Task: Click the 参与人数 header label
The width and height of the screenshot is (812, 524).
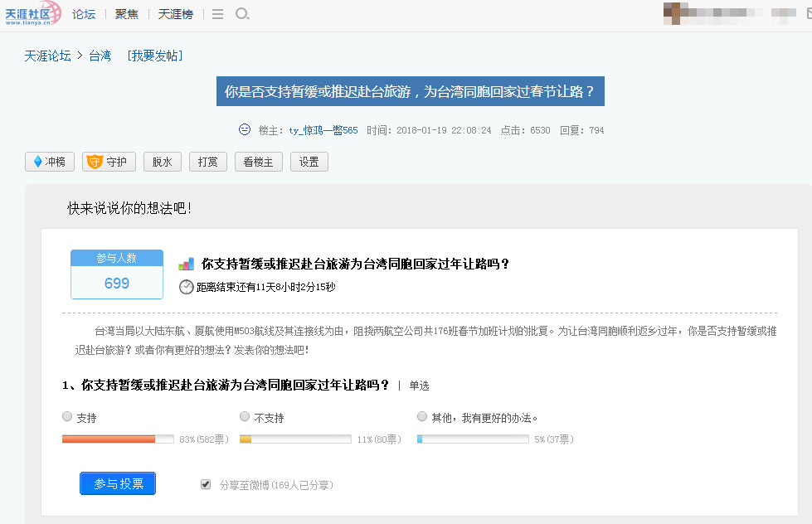Action: (x=117, y=258)
